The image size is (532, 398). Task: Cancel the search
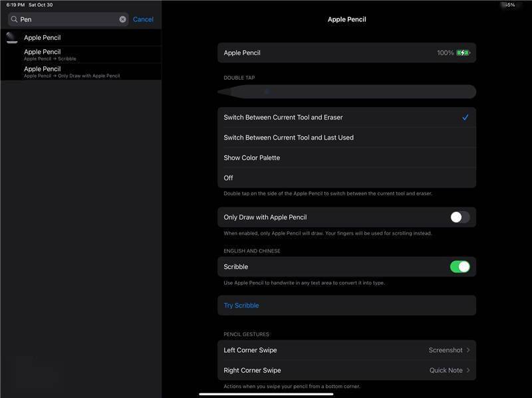[x=143, y=20]
